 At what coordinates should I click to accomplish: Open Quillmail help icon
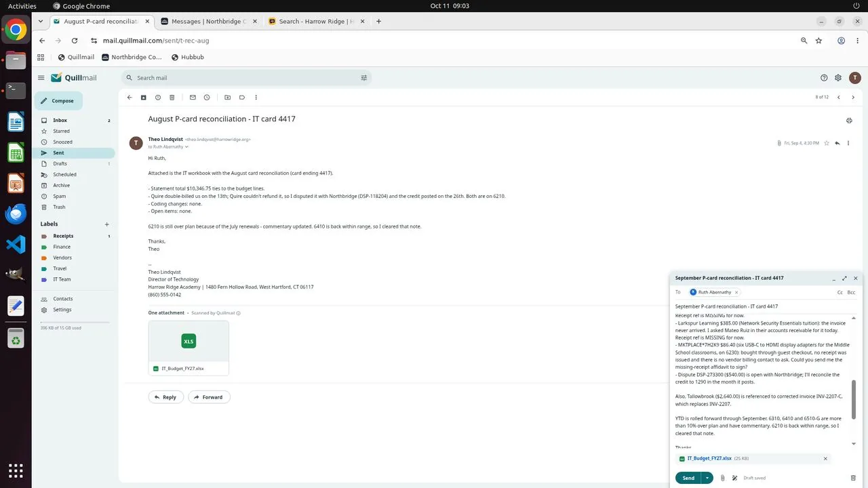point(824,78)
